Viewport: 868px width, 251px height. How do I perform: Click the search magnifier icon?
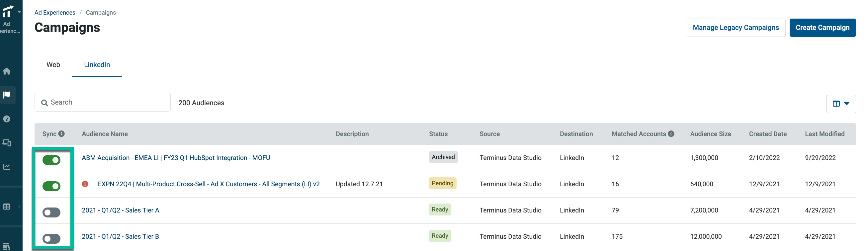(x=44, y=103)
